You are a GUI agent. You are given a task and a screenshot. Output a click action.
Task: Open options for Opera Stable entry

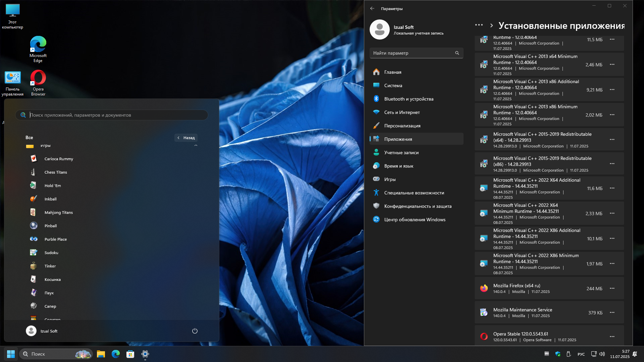[612, 337]
